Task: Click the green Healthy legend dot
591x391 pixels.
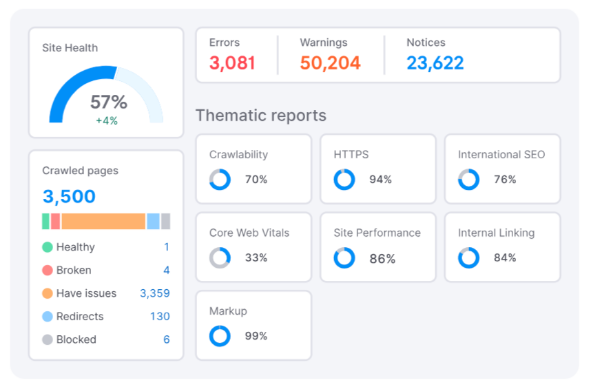Action: pos(47,247)
